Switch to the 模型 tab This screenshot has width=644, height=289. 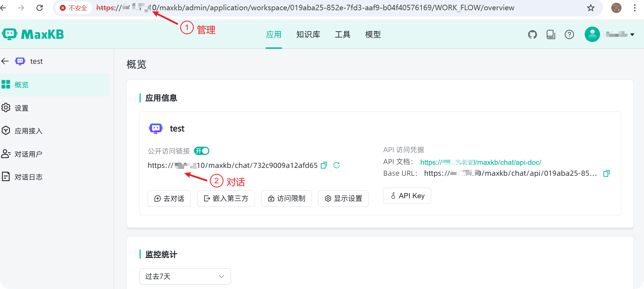[x=373, y=34]
